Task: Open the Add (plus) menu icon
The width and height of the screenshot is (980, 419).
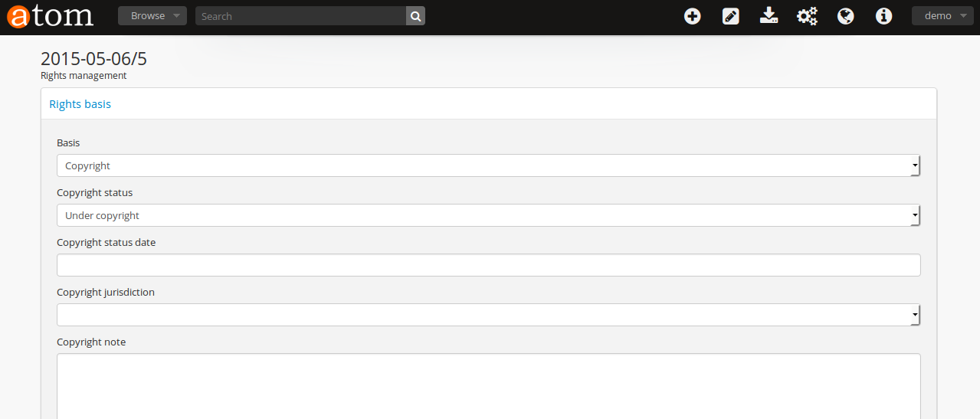Action: click(x=693, y=16)
